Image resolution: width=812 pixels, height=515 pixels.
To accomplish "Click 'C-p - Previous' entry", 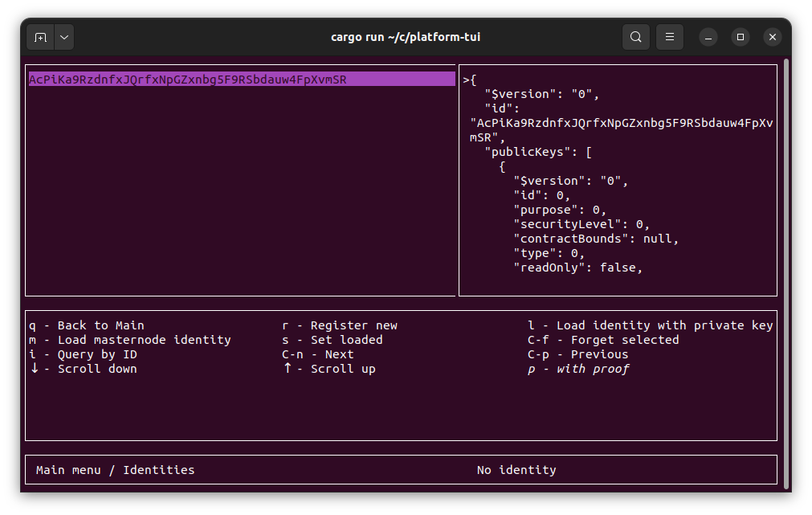I will pos(578,354).
